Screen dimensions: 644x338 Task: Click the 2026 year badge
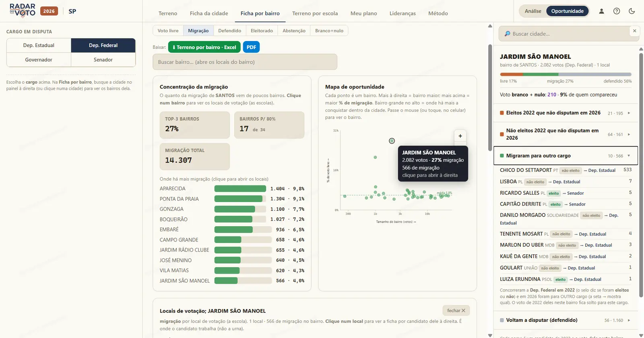pos(49,11)
